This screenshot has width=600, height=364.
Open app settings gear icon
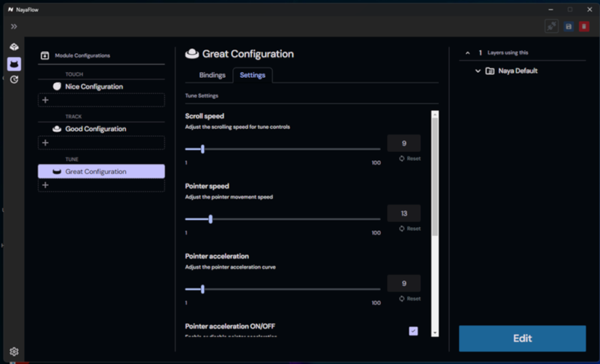point(14,351)
